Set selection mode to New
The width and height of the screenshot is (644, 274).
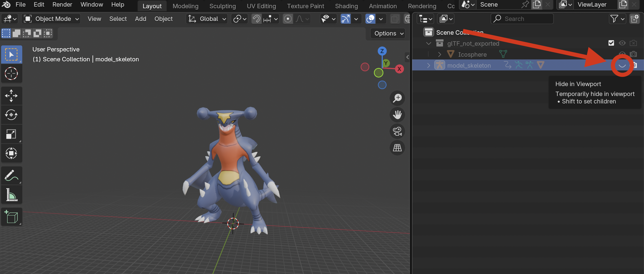6,33
